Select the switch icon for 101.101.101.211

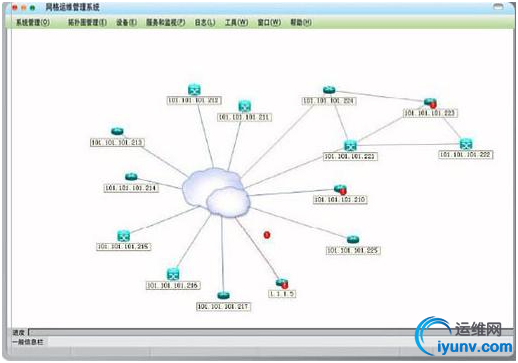click(x=245, y=106)
